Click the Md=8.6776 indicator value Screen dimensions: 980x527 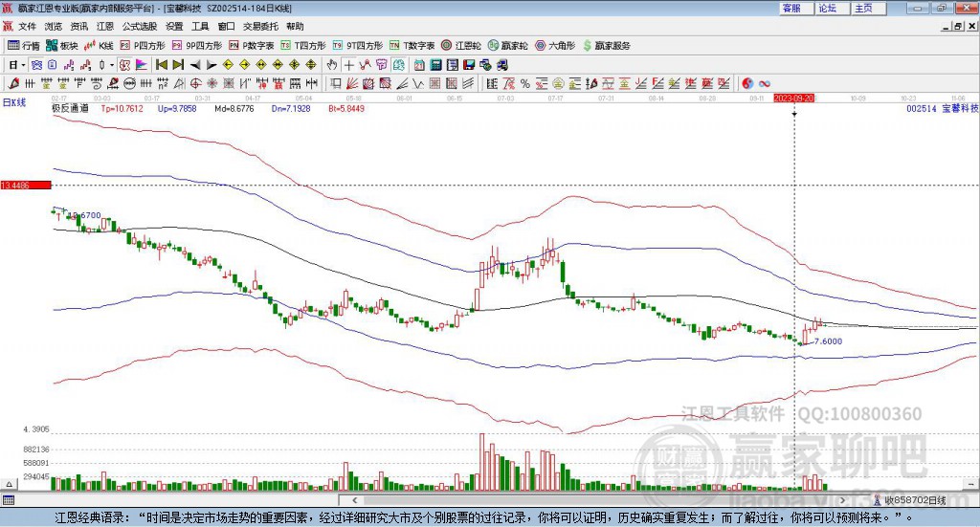(x=234, y=108)
